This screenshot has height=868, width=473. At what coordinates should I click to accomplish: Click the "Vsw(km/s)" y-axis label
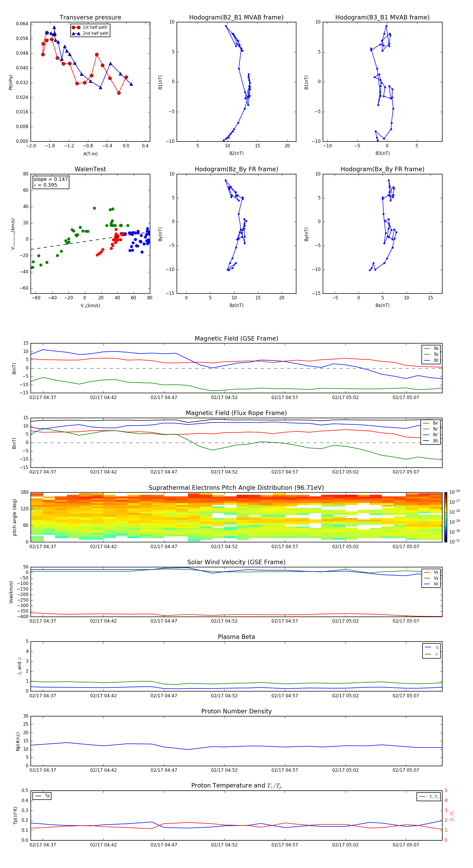(x=11, y=592)
